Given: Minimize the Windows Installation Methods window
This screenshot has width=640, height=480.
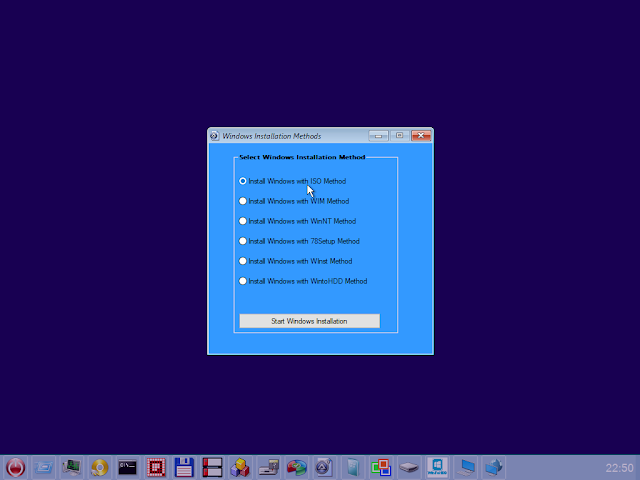Looking at the screenshot, I should pos(378,136).
